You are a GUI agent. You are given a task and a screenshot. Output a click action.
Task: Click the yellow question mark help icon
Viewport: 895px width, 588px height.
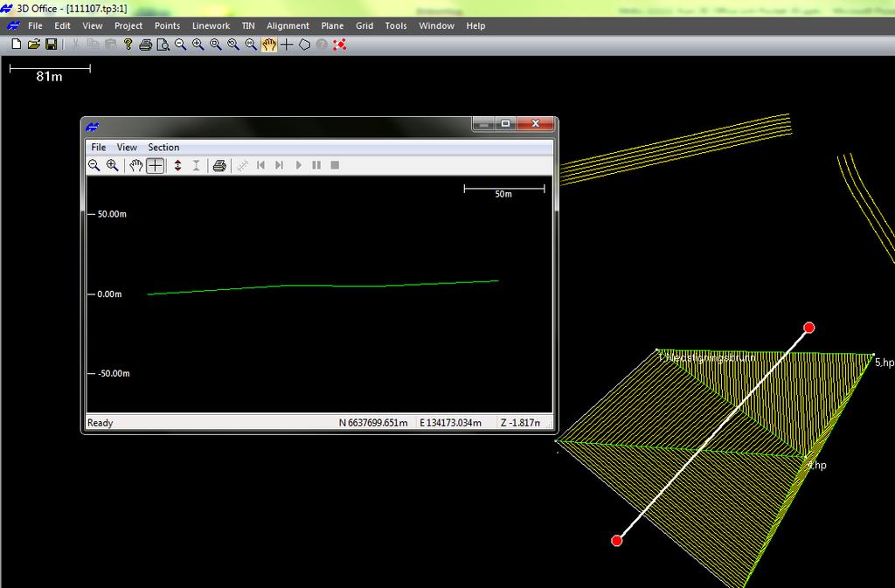tap(128, 45)
